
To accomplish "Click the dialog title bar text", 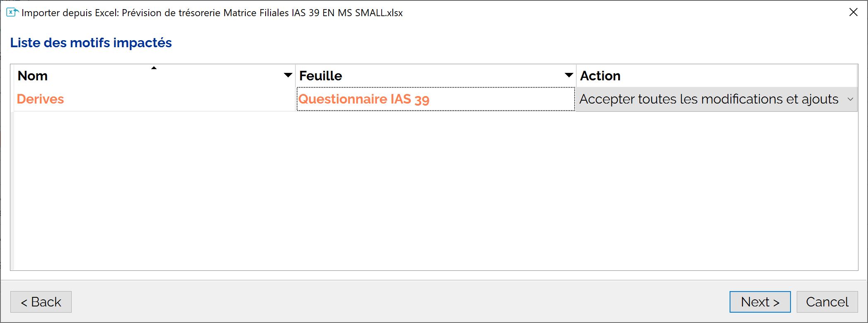I will [x=212, y=13].
